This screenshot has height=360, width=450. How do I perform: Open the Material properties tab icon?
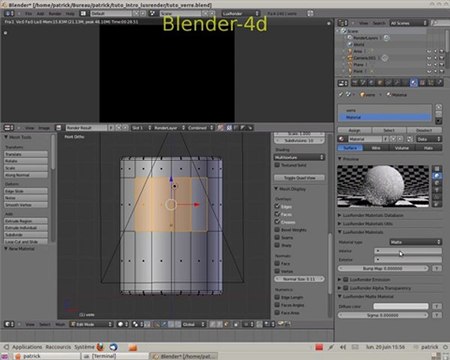click(x=414, y=83)
